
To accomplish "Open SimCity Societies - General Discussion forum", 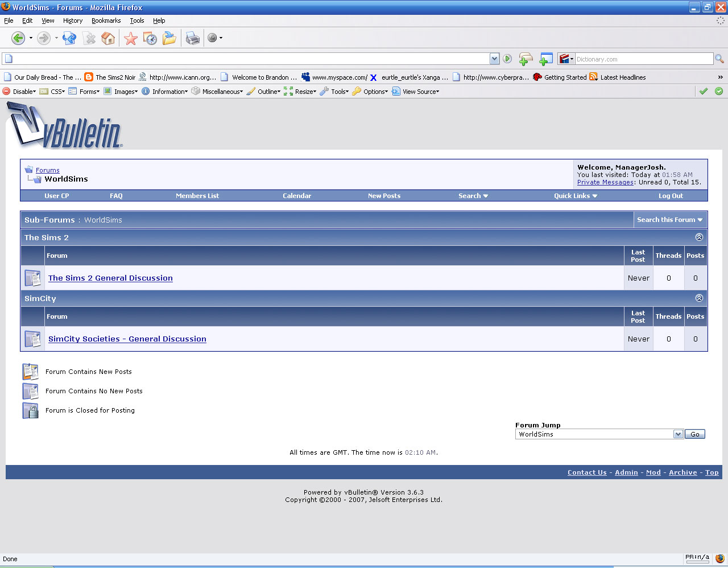I will (x=127, y=339).
